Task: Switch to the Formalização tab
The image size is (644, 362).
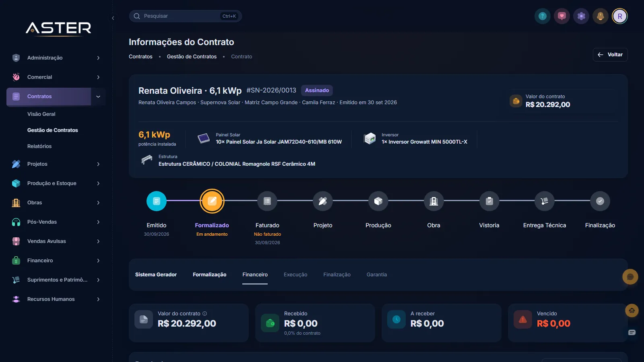Action: [209, 275]
